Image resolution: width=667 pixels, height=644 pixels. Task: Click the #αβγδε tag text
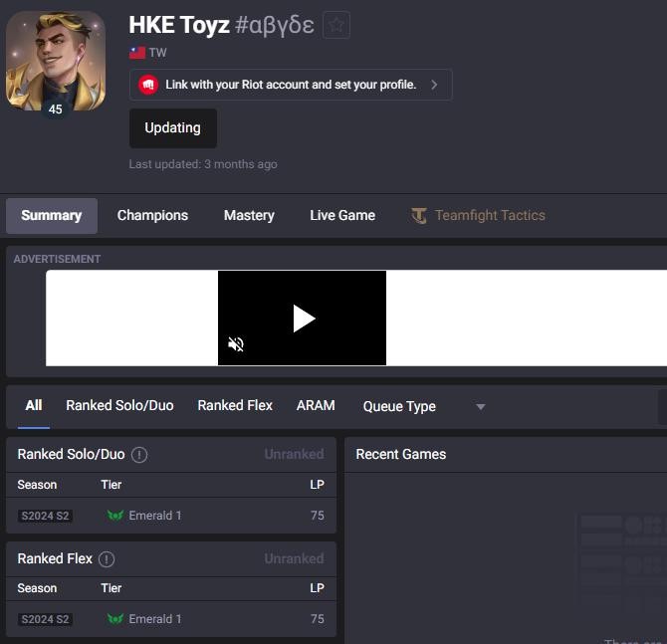tap(275, 26)
